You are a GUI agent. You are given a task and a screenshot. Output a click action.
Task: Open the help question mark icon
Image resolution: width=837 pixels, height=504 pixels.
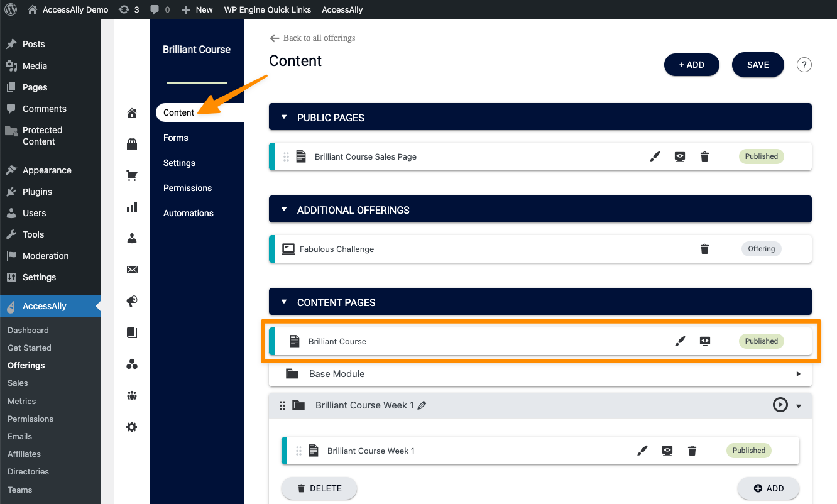coord(804,65)
